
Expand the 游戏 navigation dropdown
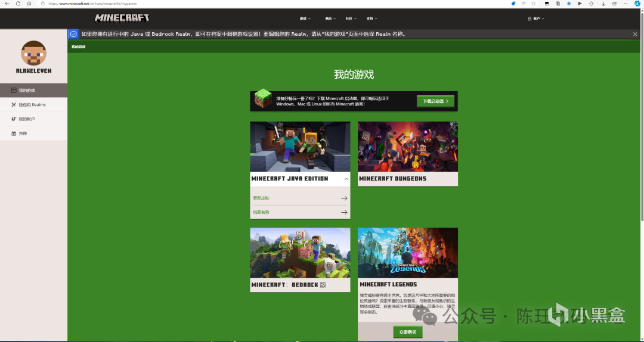[305, 18]
